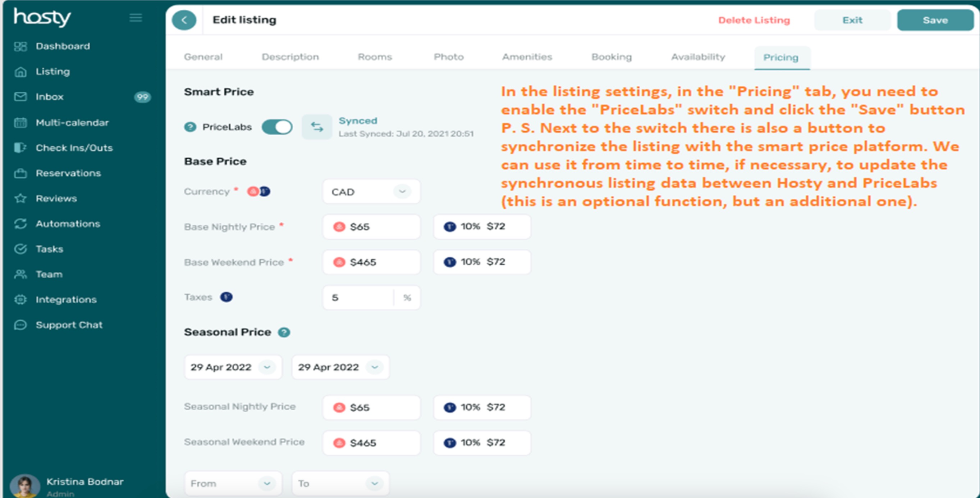The width and height of the screenshot is (980, 498).
Task: Click the Check Ins/Outs door icon
Action: [20, 148]
